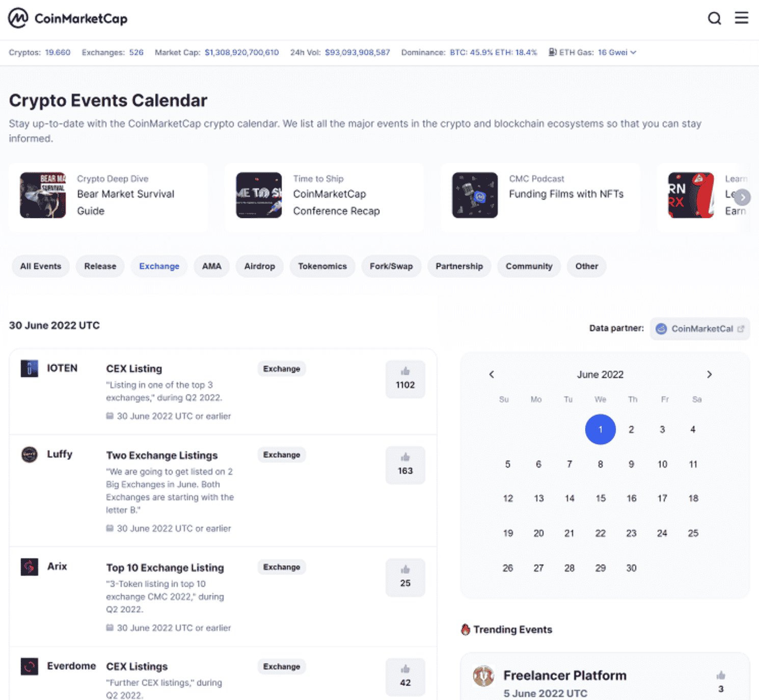Image resolution: width=759 pixels, height=700 pixels.
Task: Click the Freelancer Platform coin icon
Action: point(483,676)
